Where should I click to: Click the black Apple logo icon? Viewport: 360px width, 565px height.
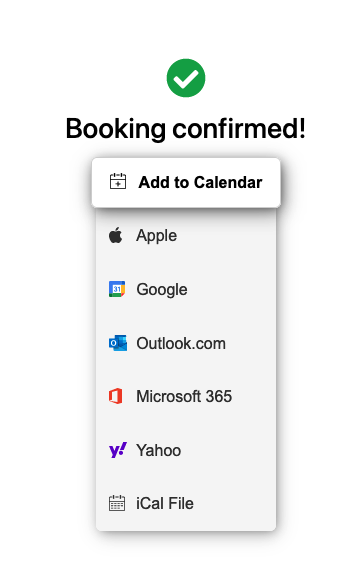coord(116,235)
